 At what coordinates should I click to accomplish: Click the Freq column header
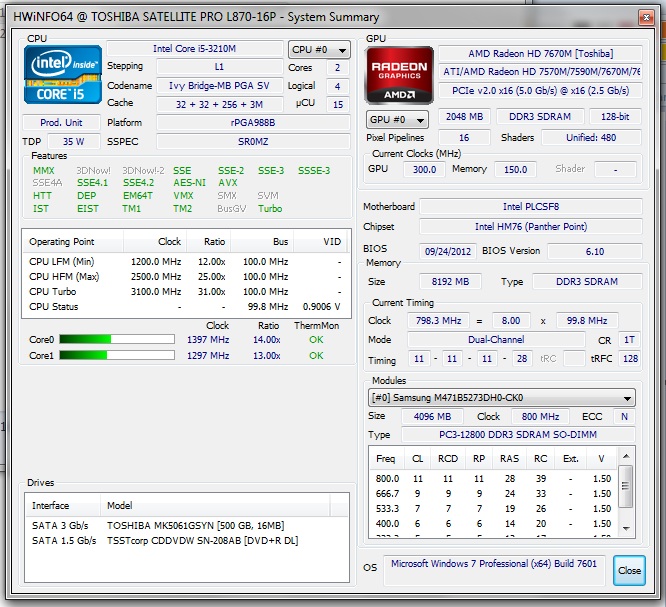pos(387,459)
